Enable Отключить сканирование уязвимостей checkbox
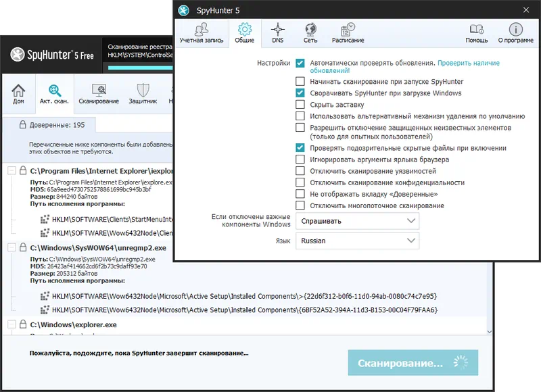 click(x=300, y=171)
